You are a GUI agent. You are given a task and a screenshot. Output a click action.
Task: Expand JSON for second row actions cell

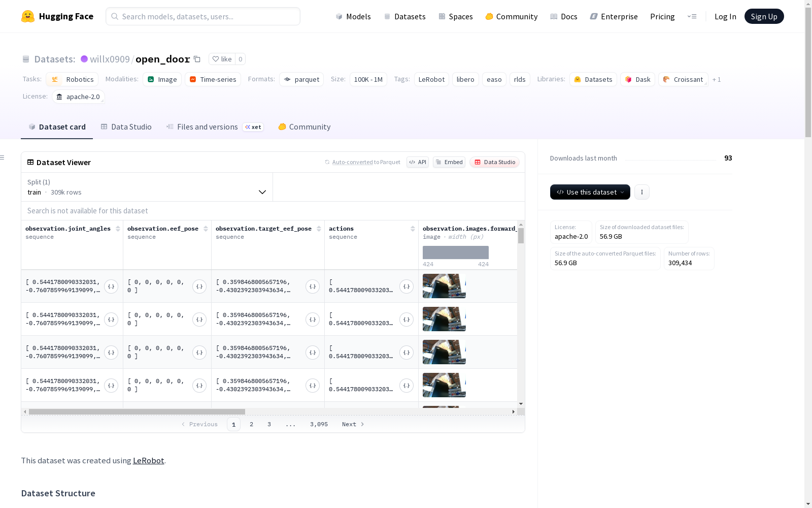[407, 320]
